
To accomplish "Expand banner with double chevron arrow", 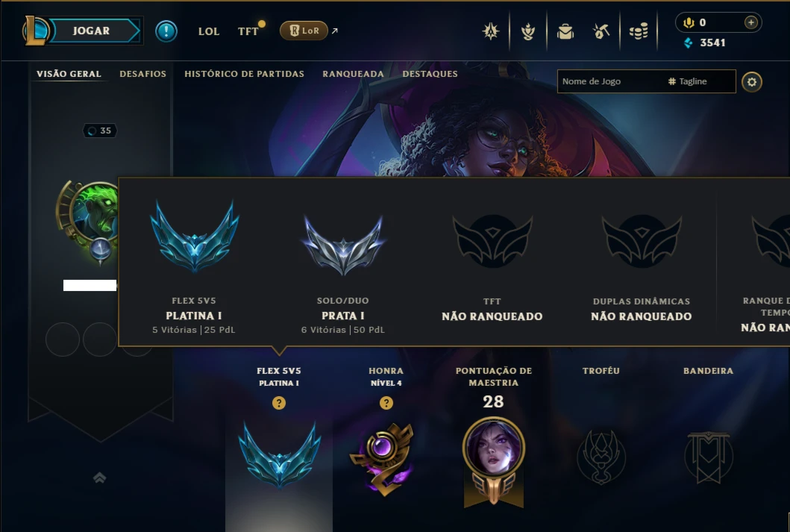I will pyautogui.click(x=99, y=478).
